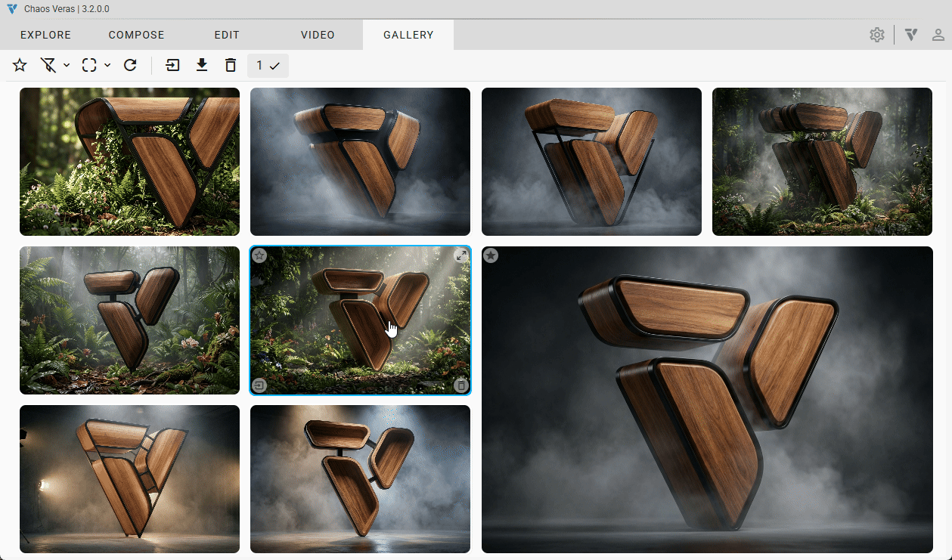This screenshot has height=560, width=952.
Task: Go to the VIDEO tab
Action: point(318,35)
